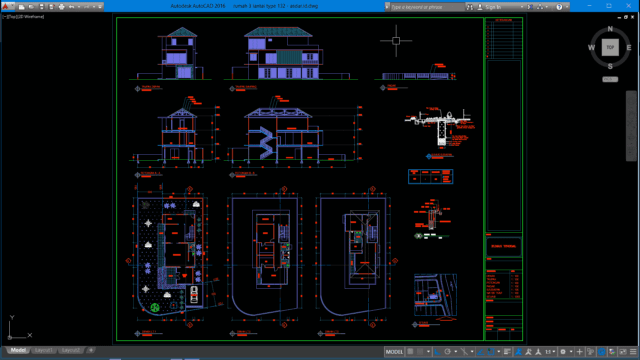Viewport: 640px width, 360px height.
Task: Open status bar Customization menu icon
Action: click(633, 352)
